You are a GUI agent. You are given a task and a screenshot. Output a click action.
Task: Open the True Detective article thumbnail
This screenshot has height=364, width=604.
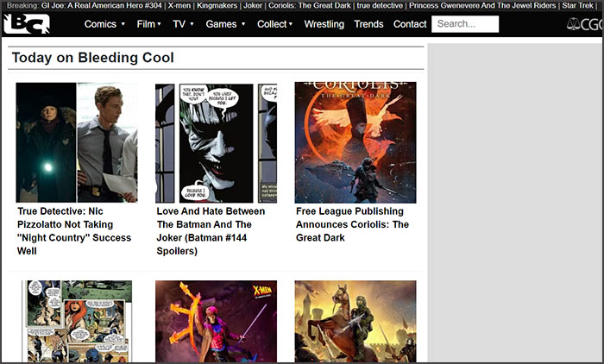(77, 142)
